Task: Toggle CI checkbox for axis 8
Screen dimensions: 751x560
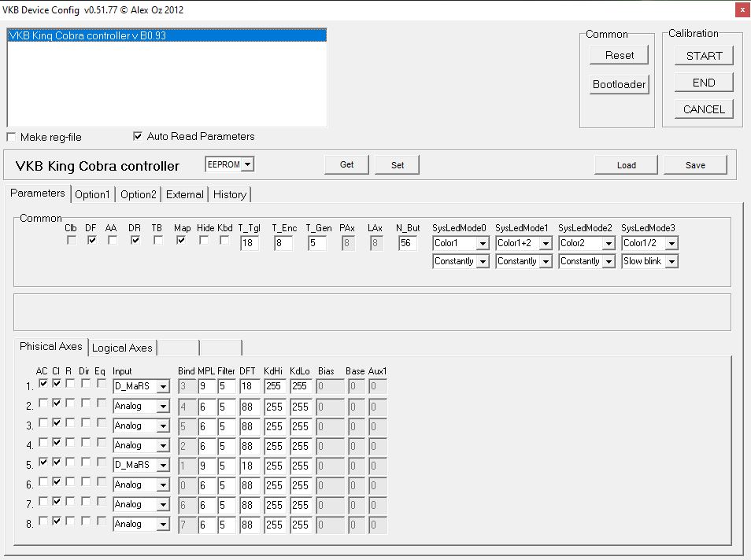Action: tap(57, 521)
